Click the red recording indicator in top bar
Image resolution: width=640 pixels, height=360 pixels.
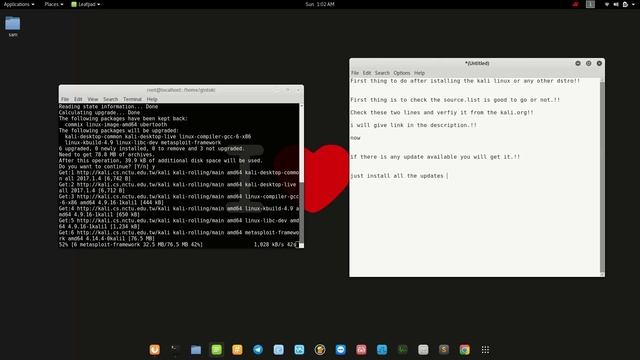pyautogui.click(x=576, y=4)
